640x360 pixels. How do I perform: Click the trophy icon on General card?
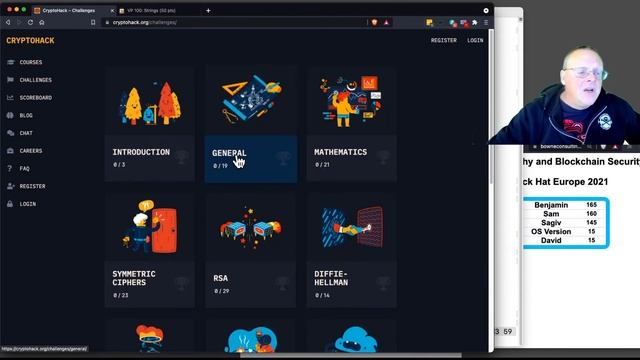click(x=283, y=157)
